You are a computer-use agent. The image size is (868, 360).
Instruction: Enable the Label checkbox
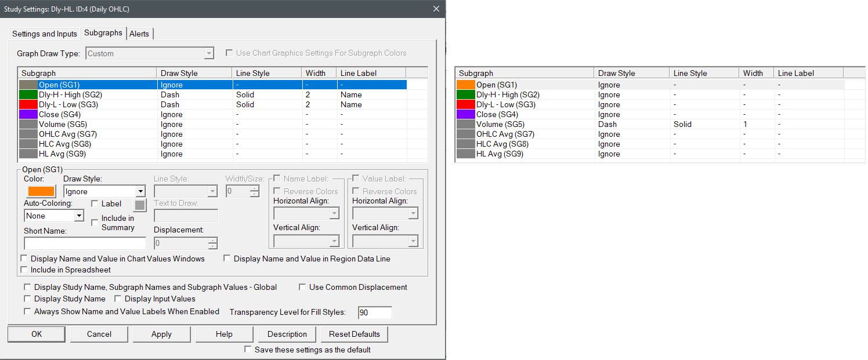click(95, 203)
